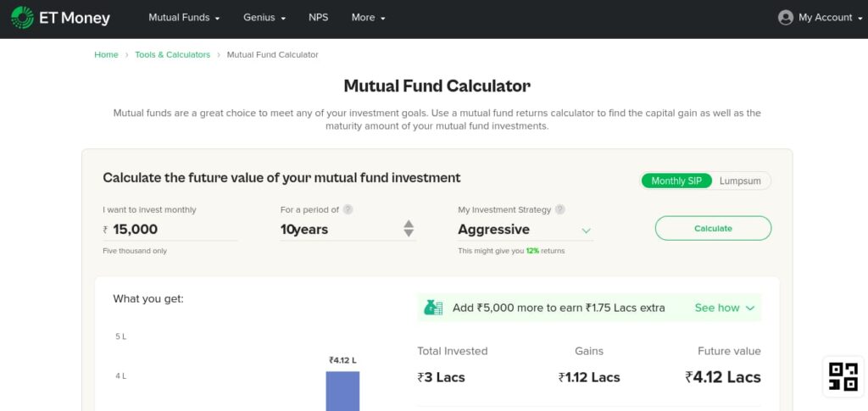Click the blue ₹4.12 L chart bar

click(x=342, y=392)
